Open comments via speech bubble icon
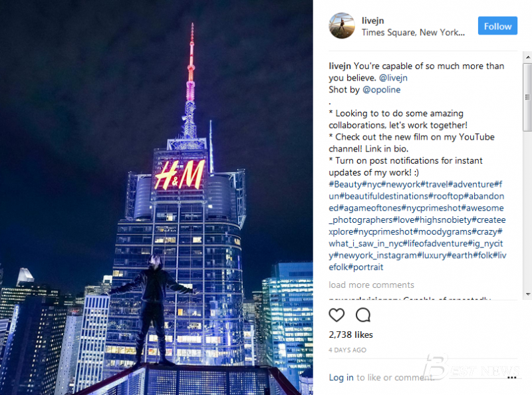This screenshot has height=395, width=532. [x=362, y=315]
